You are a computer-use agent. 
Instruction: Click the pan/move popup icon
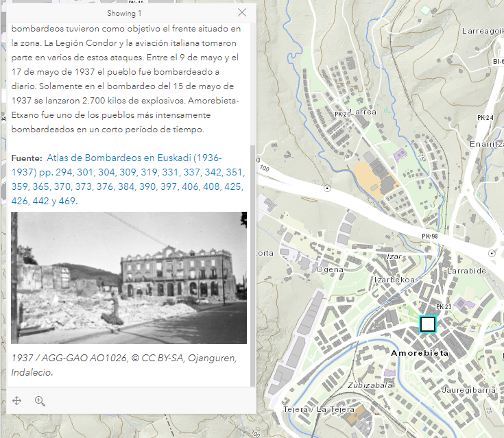click(x=17, y=401)
